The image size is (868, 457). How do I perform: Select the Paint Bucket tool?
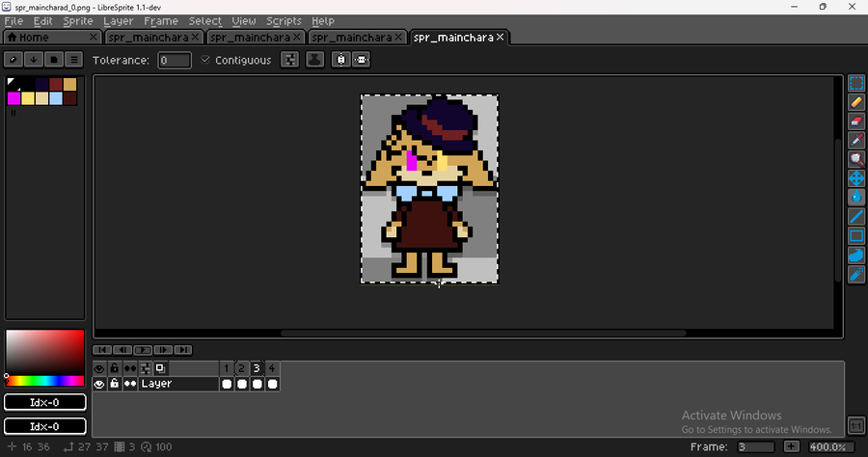pyautogui.click(x=856, y=198)
